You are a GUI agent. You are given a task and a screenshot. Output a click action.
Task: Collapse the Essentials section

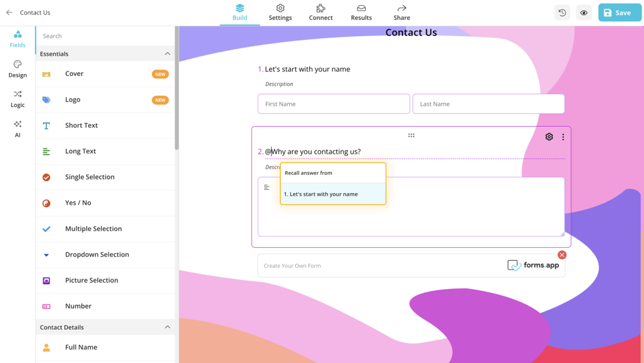pos(167,54)
